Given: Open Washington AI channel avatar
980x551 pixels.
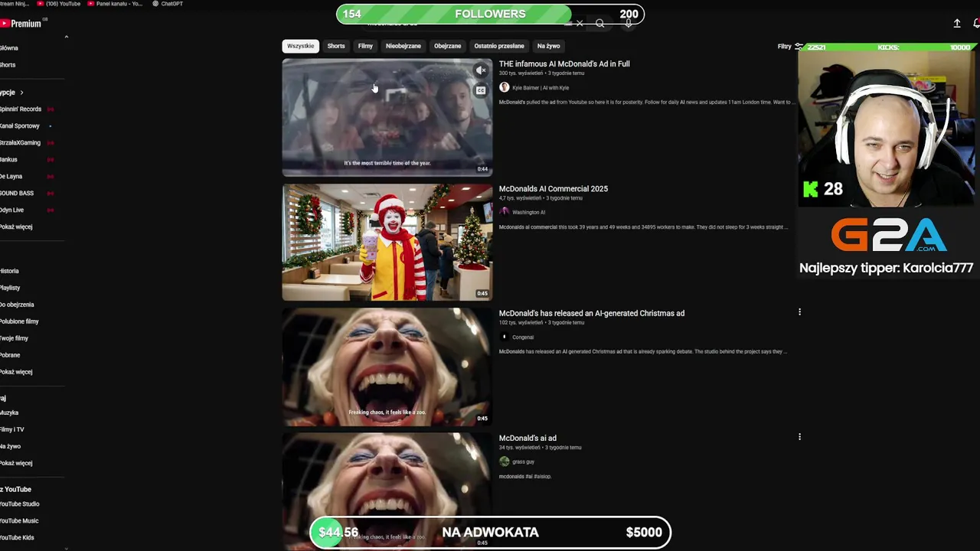Looking at the screenshot, I should (x=504, y=212).
